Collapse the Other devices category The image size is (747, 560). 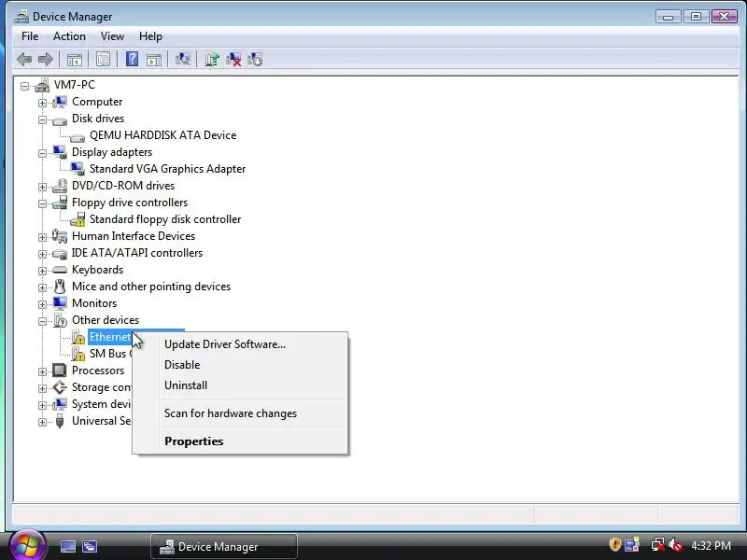tap(42, 321)
